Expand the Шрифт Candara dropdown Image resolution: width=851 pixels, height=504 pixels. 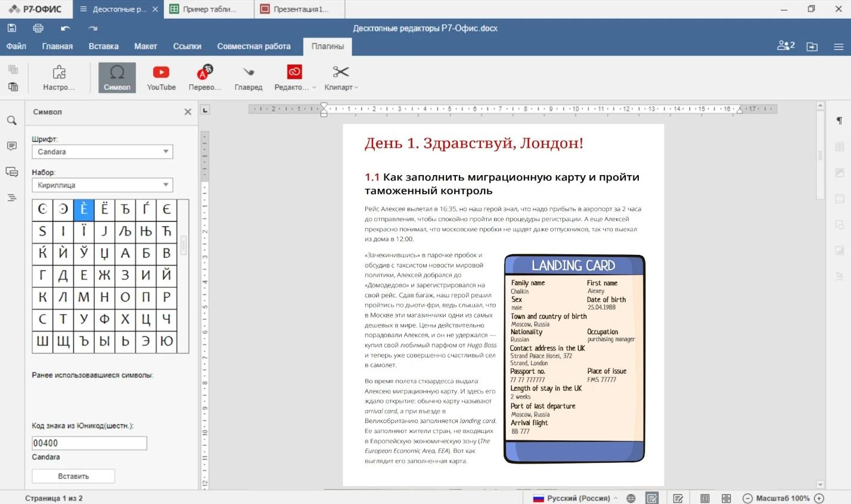(x=166, y=152)
